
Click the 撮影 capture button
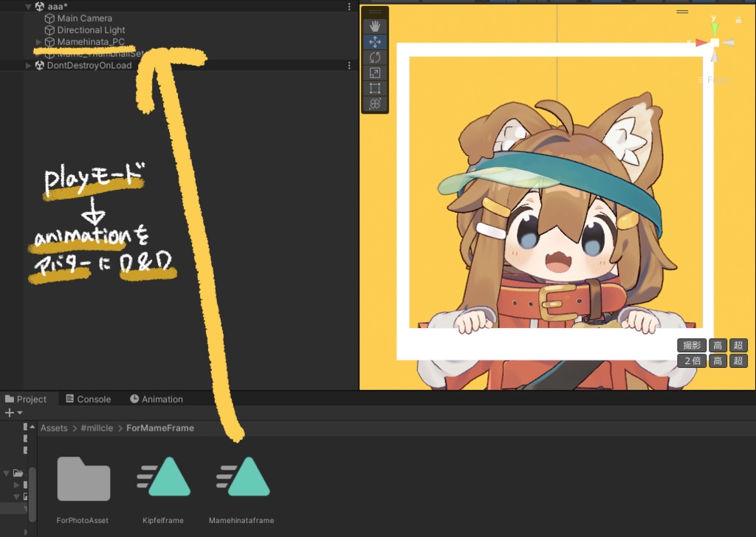(692, 346)
